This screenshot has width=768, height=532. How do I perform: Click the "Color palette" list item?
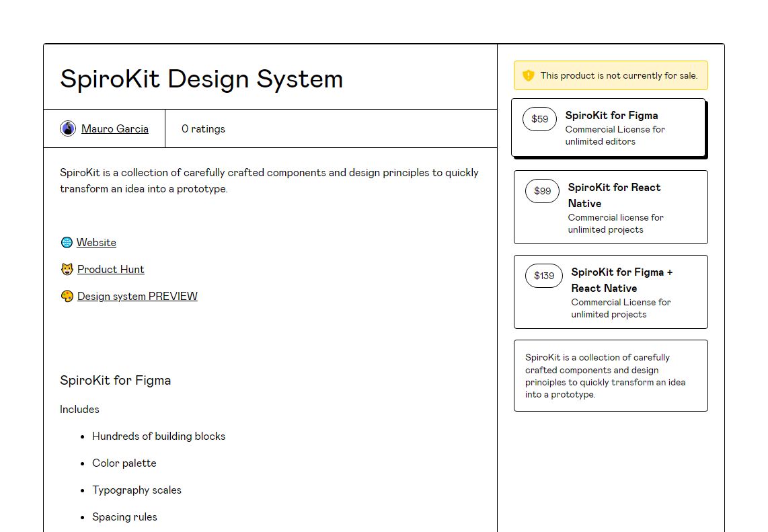tap(124, 463)
